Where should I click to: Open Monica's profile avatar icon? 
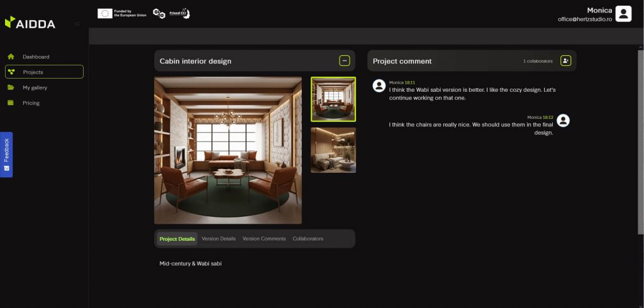click(x=623, y=14)
